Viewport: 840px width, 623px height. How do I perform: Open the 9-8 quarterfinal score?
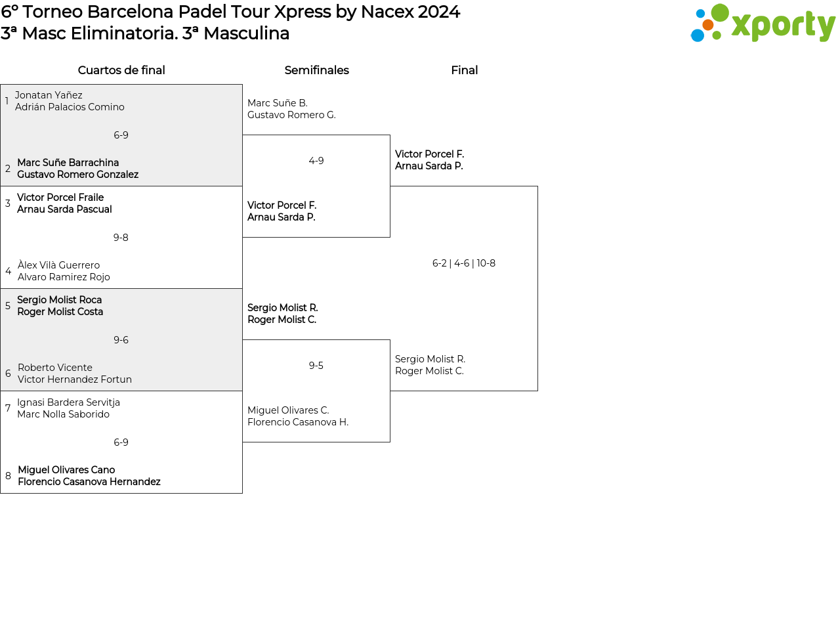click(x=121, y=238)
